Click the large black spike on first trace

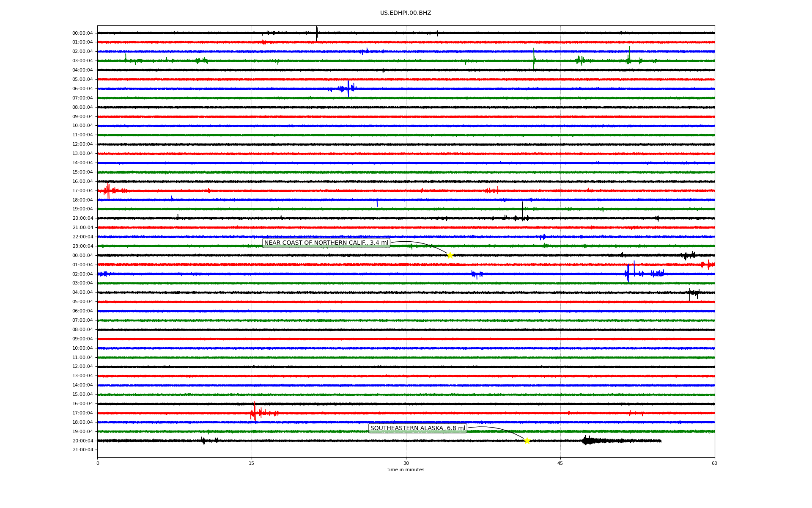click(x=316, y=33)
